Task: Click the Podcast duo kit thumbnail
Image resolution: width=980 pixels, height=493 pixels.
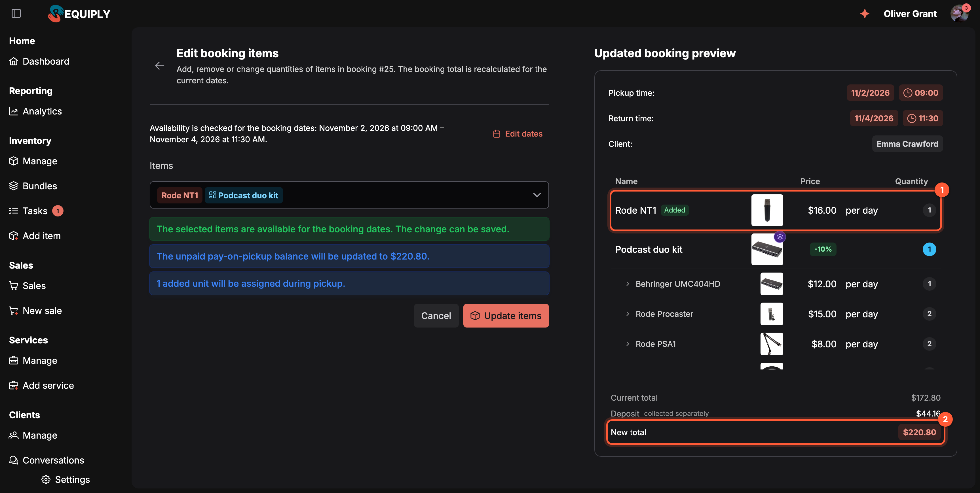Action: [767, 249]
